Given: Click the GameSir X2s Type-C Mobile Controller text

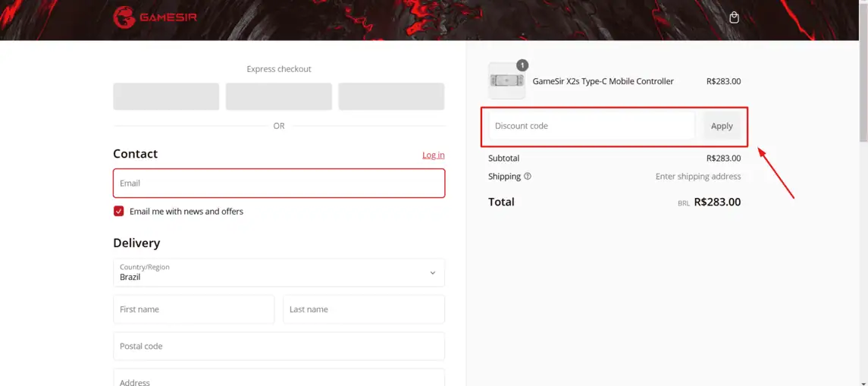Looking at the screenshot, I should (x=603, y=81).
